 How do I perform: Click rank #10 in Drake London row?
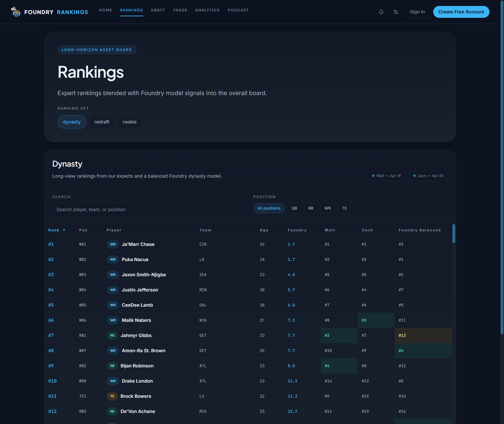(x=52, y=381)
